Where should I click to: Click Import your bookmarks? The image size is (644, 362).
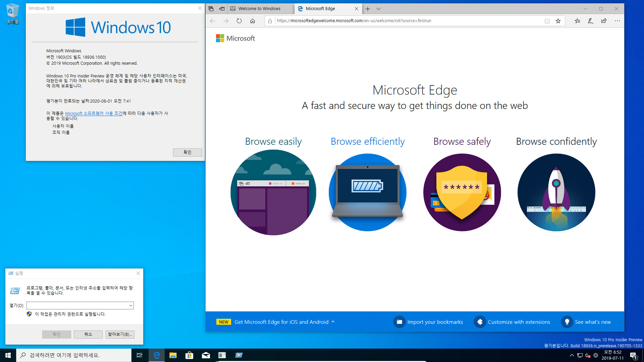pos(428,322)
